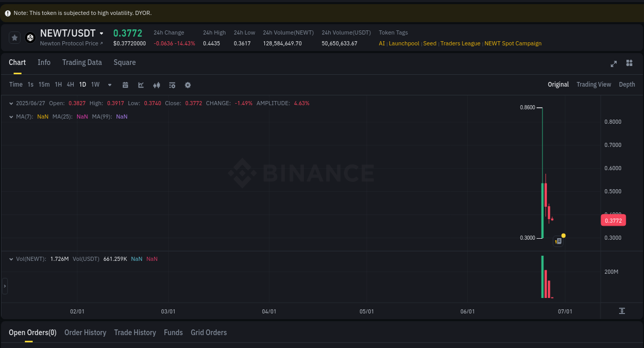Open the extra time interval dropdown
This screenshot has width=644, height=348.
point(109,85)
